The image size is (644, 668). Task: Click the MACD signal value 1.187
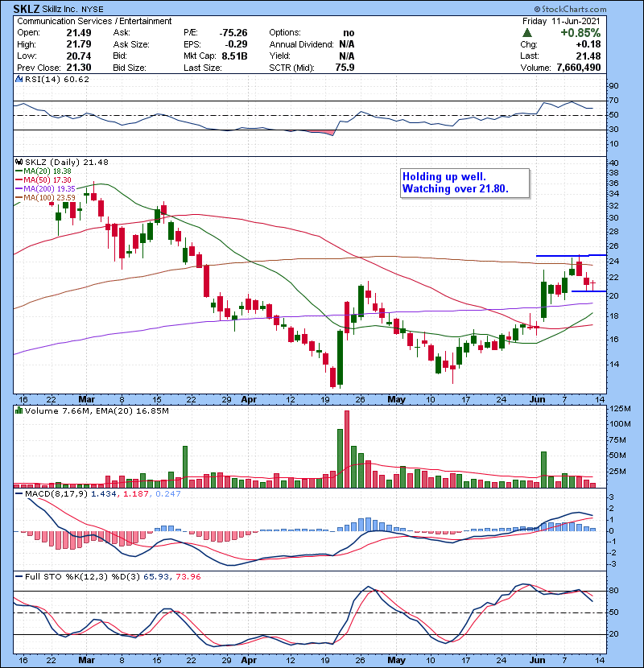coord(135,494)
